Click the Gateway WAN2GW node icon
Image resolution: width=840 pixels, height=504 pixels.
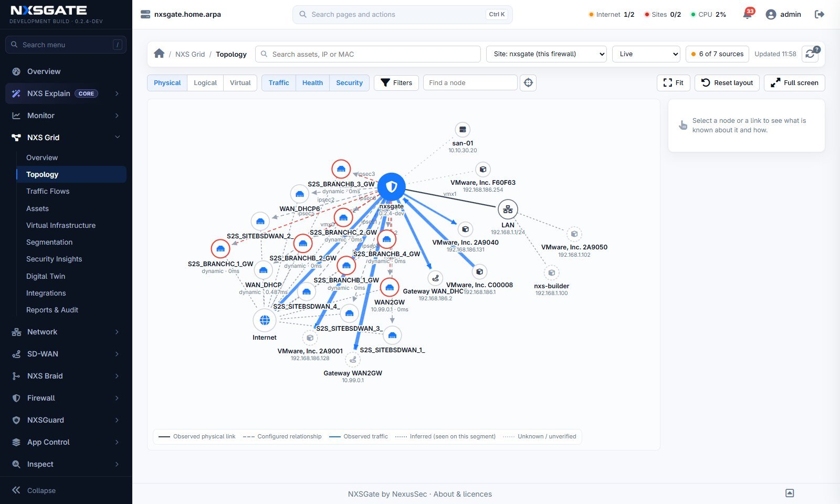(x=353, y=360)
